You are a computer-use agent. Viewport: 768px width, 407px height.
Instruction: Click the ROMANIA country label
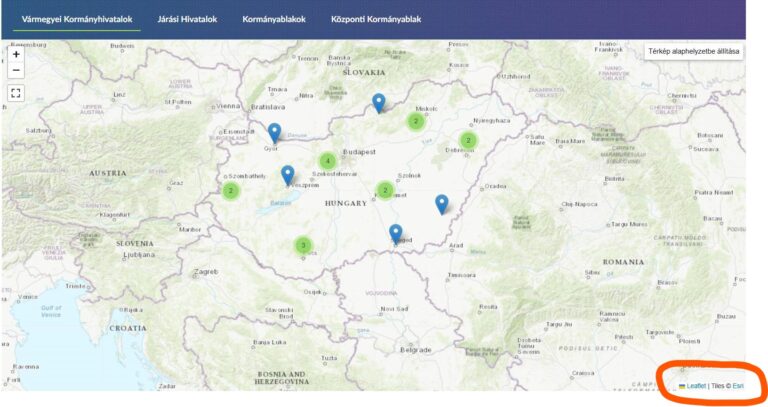pos(623,262)
